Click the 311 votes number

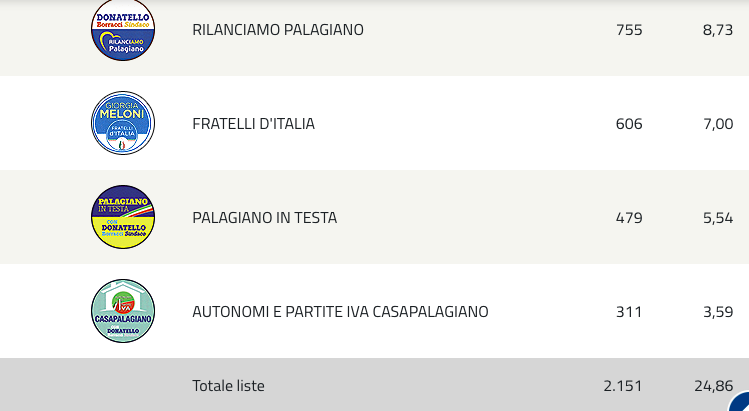629,312
